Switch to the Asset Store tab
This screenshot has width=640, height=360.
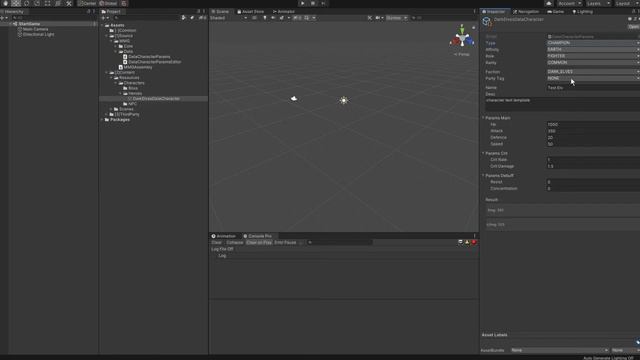coord(251,11)
